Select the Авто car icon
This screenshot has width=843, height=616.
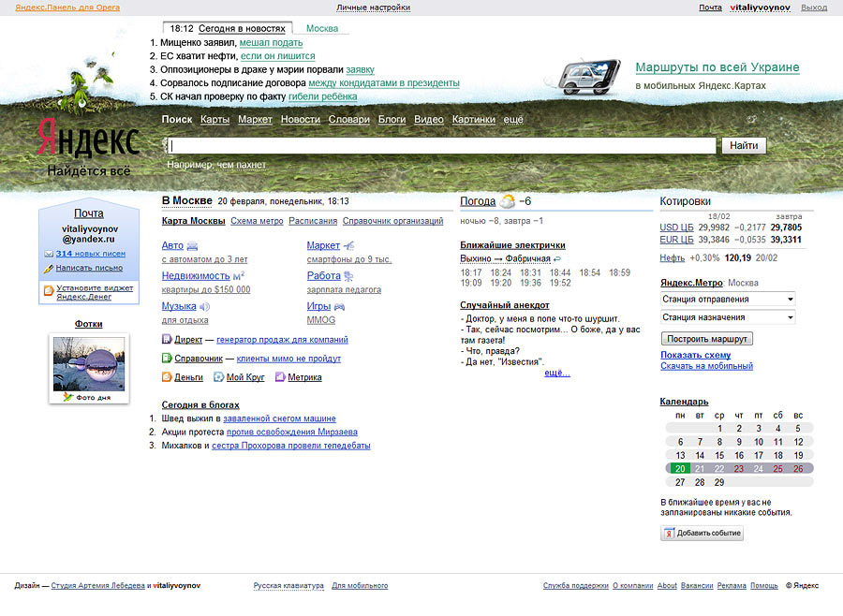tap(190, 244)
